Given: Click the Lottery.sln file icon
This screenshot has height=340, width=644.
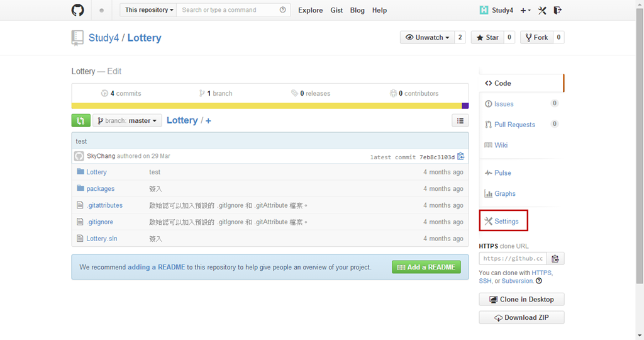Looking at the screenshot, I should (80, 238).
